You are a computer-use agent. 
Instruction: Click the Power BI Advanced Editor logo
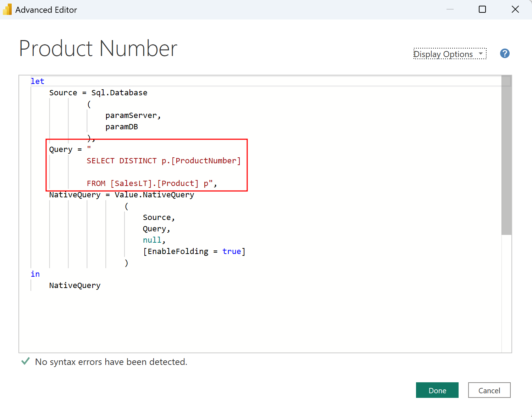(x=7, y=9)
